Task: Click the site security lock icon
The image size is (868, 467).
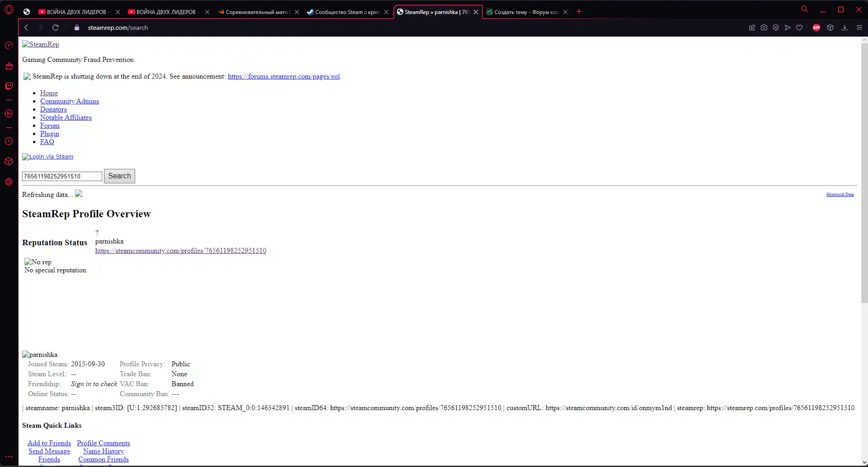Action: 77,28
